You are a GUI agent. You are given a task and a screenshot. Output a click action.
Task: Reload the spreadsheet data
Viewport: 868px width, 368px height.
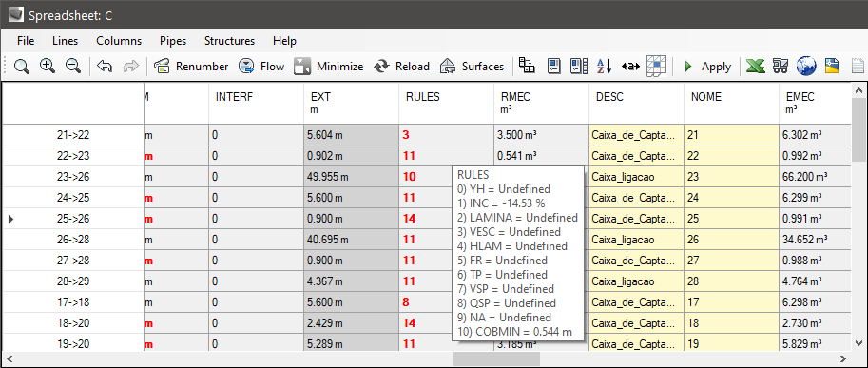pyautogui.click(x=401, y=67)
